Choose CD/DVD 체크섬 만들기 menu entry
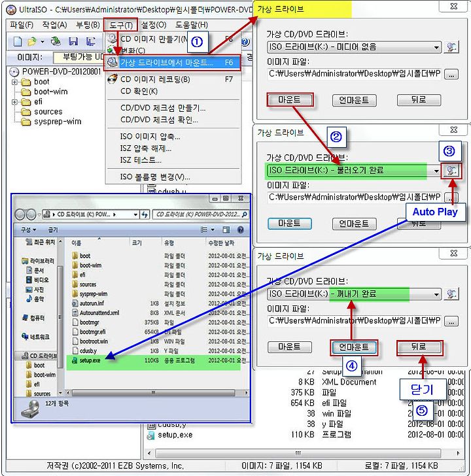 [x=173, y=108]
